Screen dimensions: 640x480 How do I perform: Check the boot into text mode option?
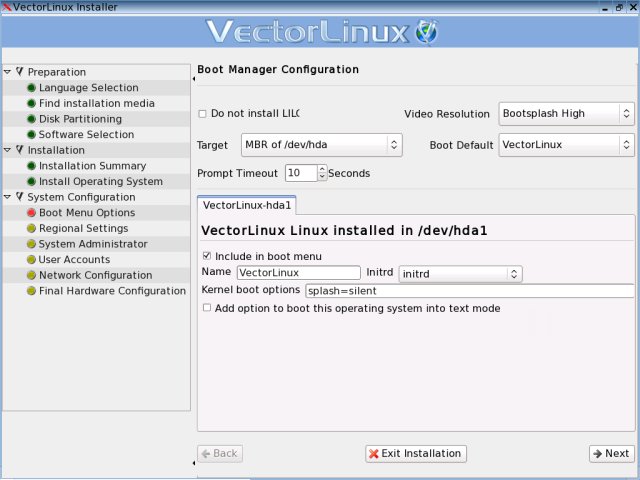click(x=207, y=308)
